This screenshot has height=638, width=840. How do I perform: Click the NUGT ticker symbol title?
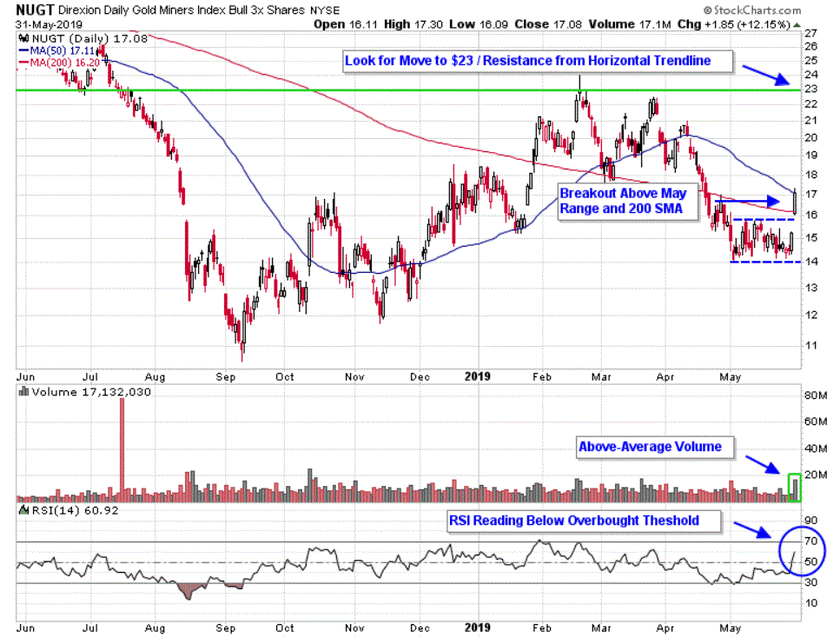35,10
